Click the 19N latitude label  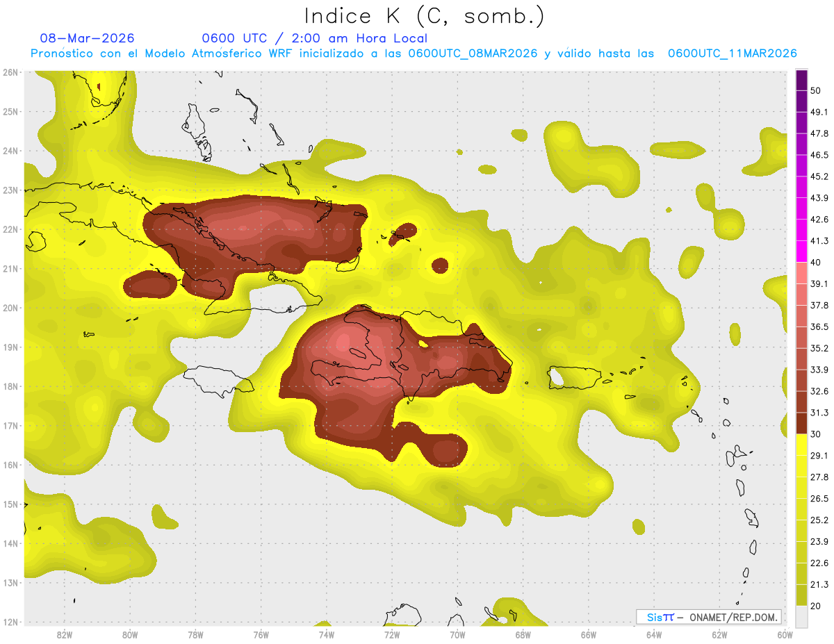10,347
